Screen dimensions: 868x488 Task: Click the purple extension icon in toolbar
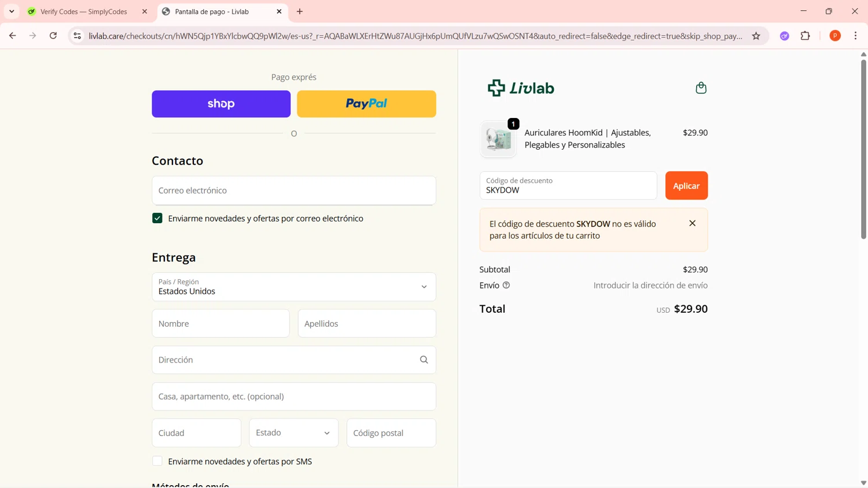click(x=785, y=36)
